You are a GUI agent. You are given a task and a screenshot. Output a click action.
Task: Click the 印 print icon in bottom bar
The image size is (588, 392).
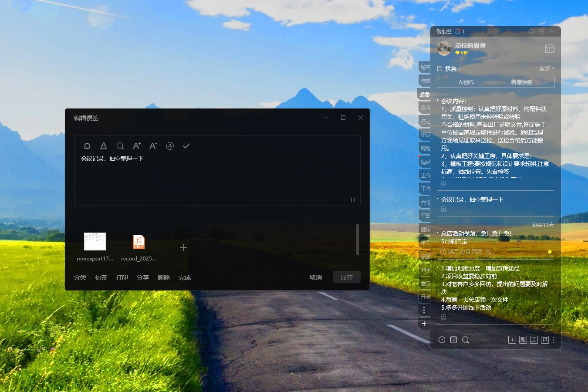pos(534,339)
